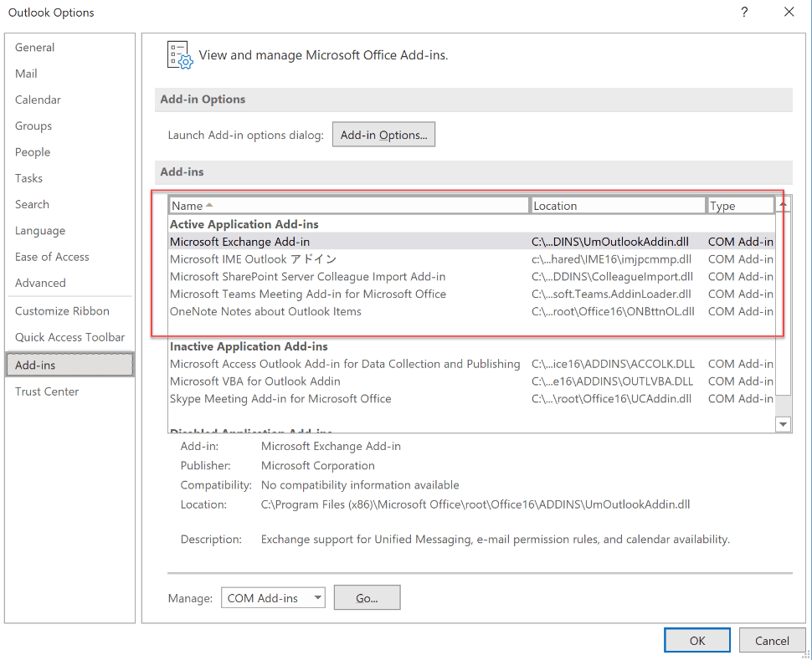Select Microsoft VBA for Outlook Addin

472,381
